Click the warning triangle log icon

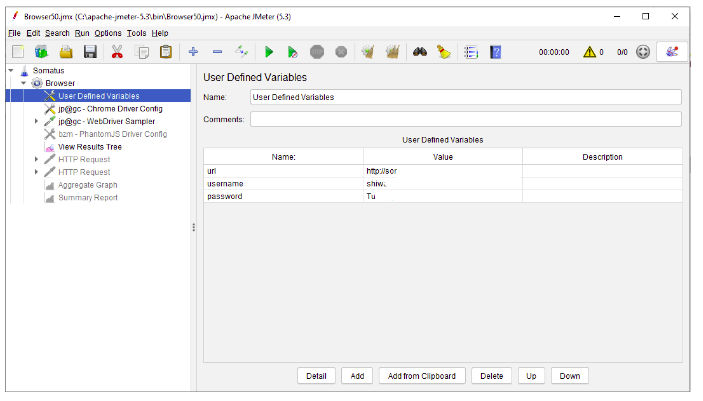590,52
